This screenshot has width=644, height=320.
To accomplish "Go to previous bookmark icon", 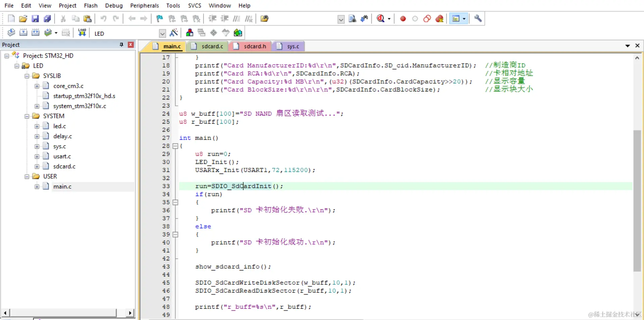I will pos(172,19).
